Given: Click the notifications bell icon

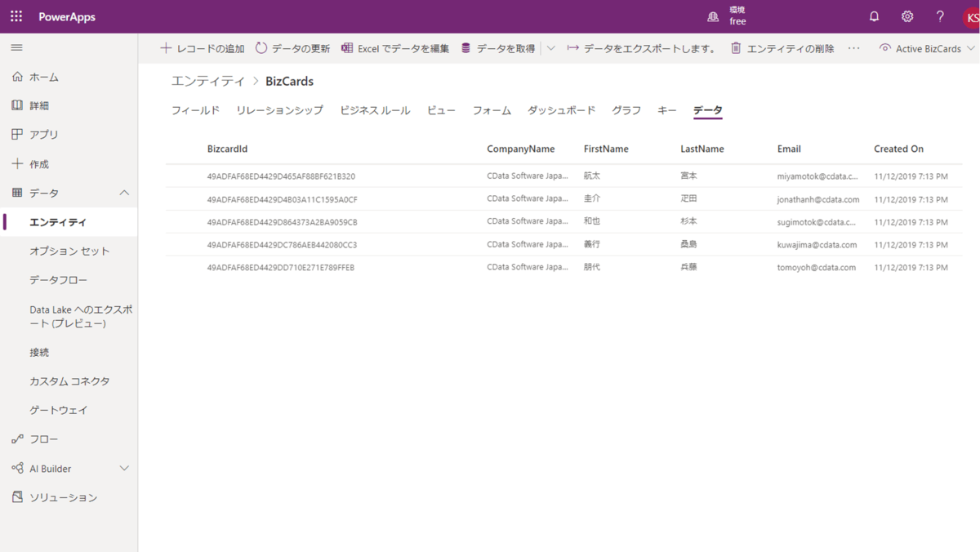Looking at the screenshot, I should tap(874, 16).
